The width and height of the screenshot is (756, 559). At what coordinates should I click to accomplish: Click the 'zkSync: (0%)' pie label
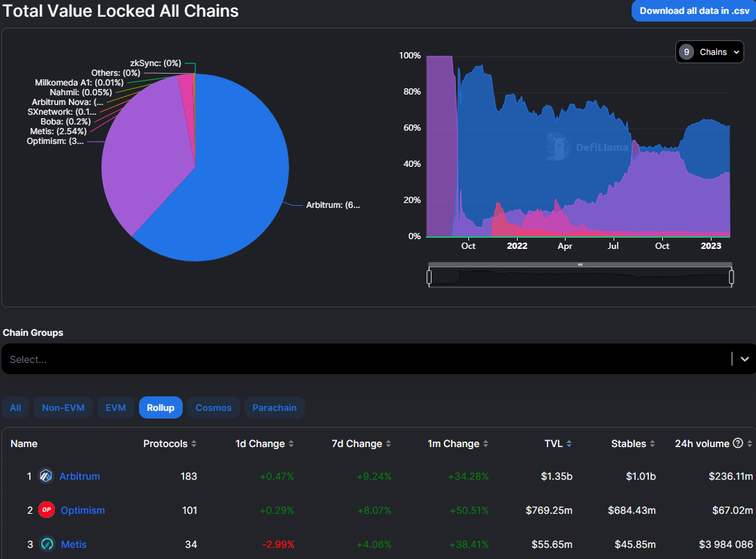(156, 63)
